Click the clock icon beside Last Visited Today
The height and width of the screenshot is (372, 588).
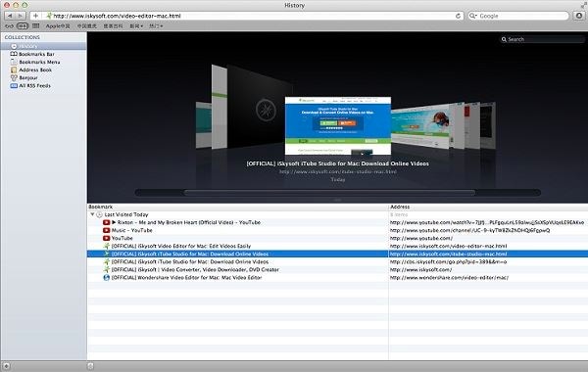click(99, 214)
